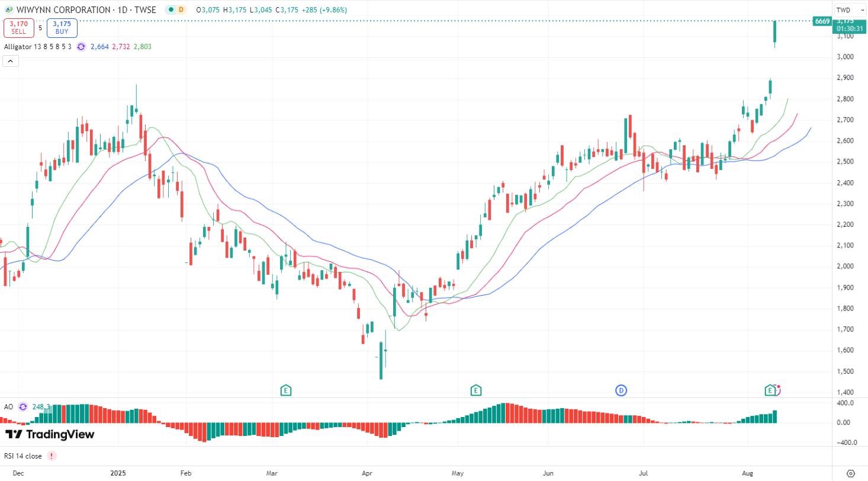This screenshot has width=868, height=481.
Task: Click the RSI red error warning icon
Action: 52,456
